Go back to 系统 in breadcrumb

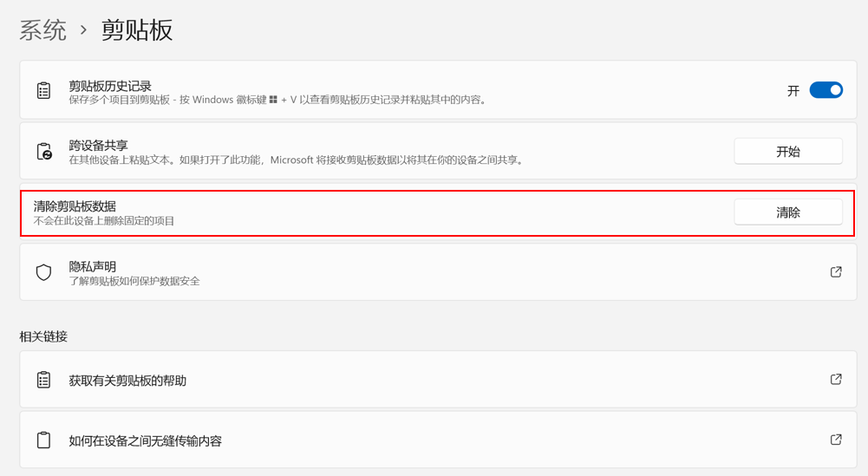tap(43, 29)
